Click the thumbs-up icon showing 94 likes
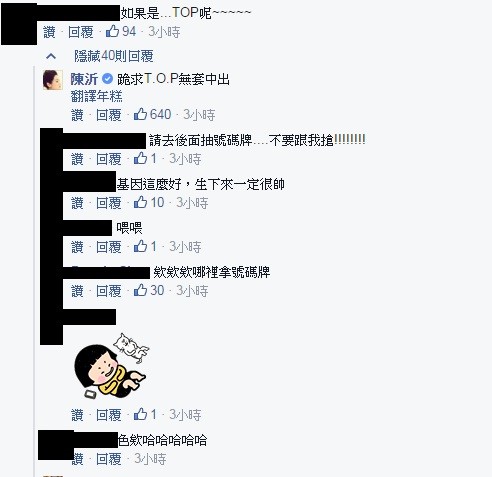492x477 pixels. (112, 32)
